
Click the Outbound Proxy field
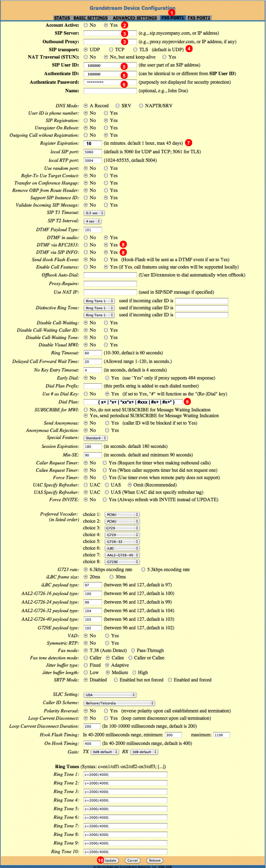110,41
